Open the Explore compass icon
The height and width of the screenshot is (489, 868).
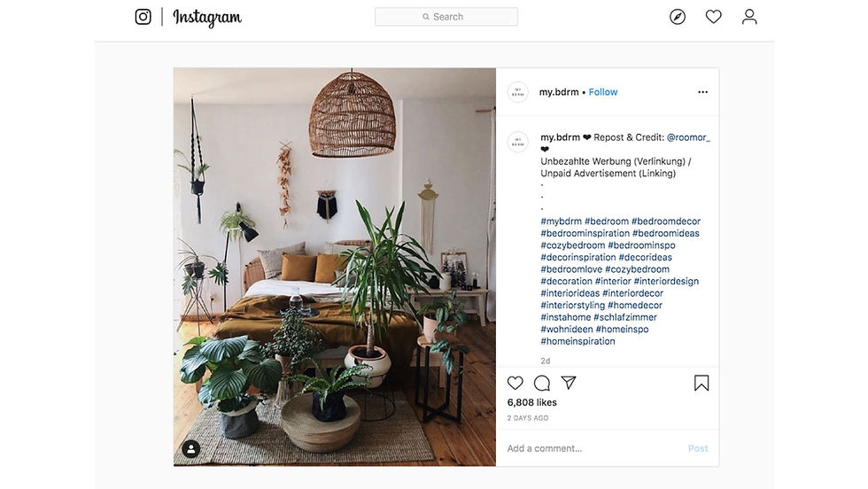(678, 17)
